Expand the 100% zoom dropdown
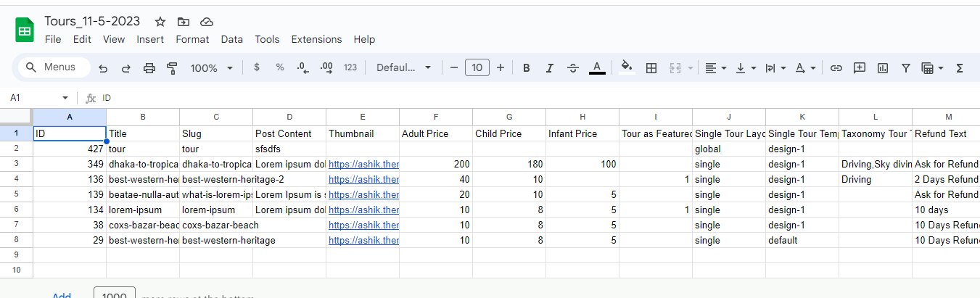 (211, 68)
